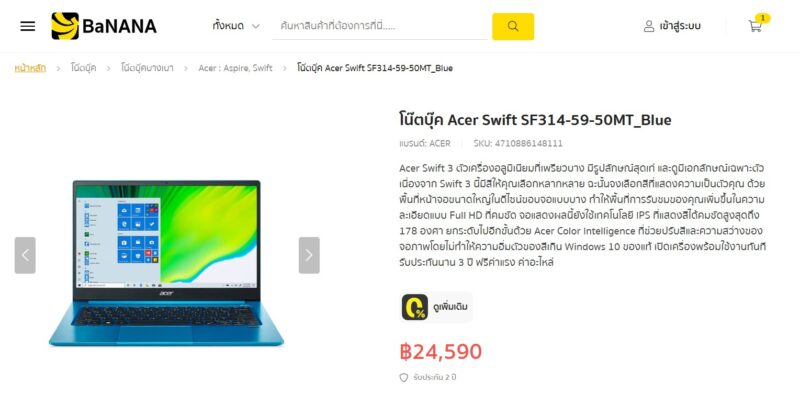Viewport: 800px width, 394px height.
Task: Expand the ทั้งหมด category dropdown
Action: tap(236, 26)
